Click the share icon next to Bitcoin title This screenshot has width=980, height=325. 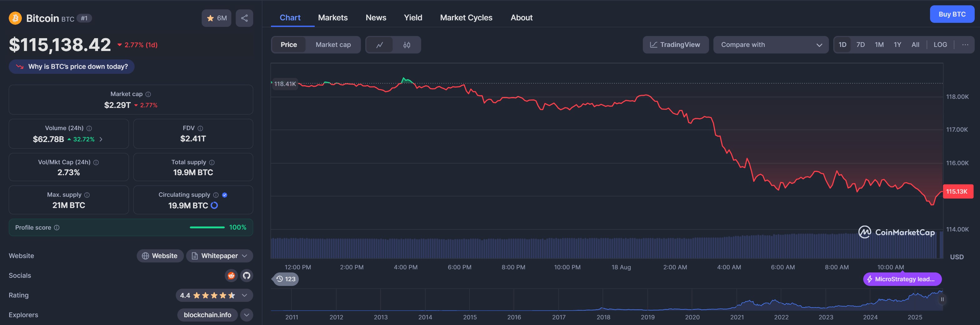(x=244, y=18)
